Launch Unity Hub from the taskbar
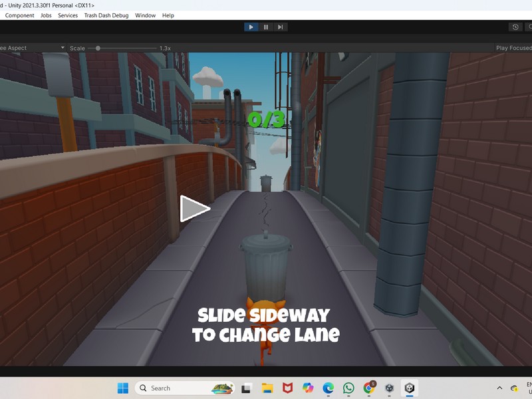 (388, 388)
